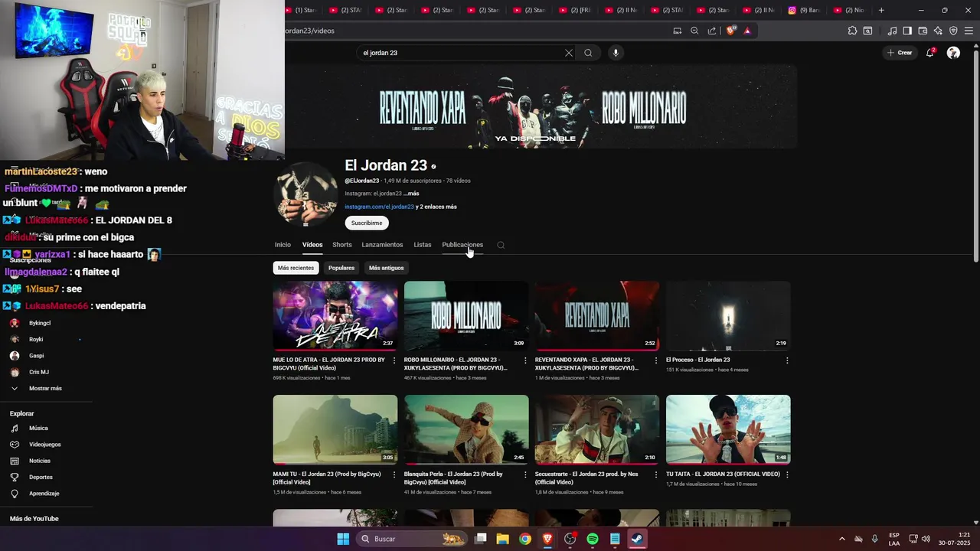This screenshot has height=551, width=980.
Task: Open the Windows Start menu
Action: click(343, 539)
